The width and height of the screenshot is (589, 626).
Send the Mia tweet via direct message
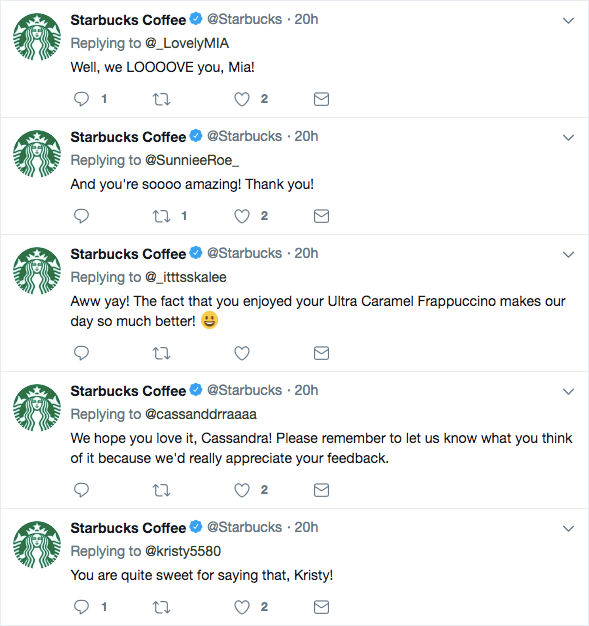321,99
